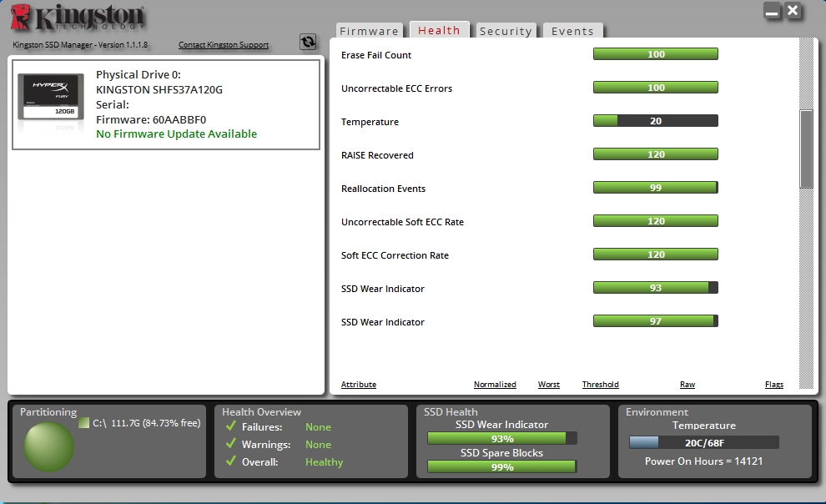Click the Physical Drive 0 label
Viewport: 826px width, 504px height.
pos(138,75)
